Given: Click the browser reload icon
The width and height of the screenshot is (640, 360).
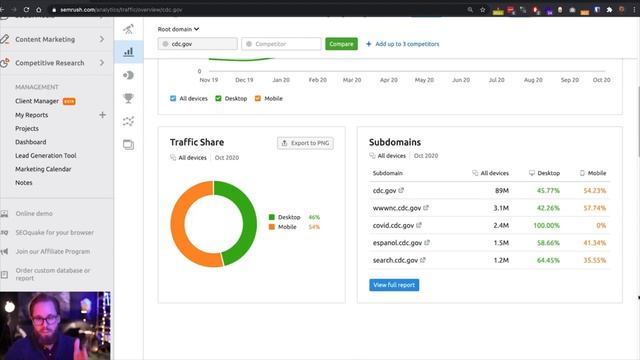Looking at the screenshot, I should (27, 9).
